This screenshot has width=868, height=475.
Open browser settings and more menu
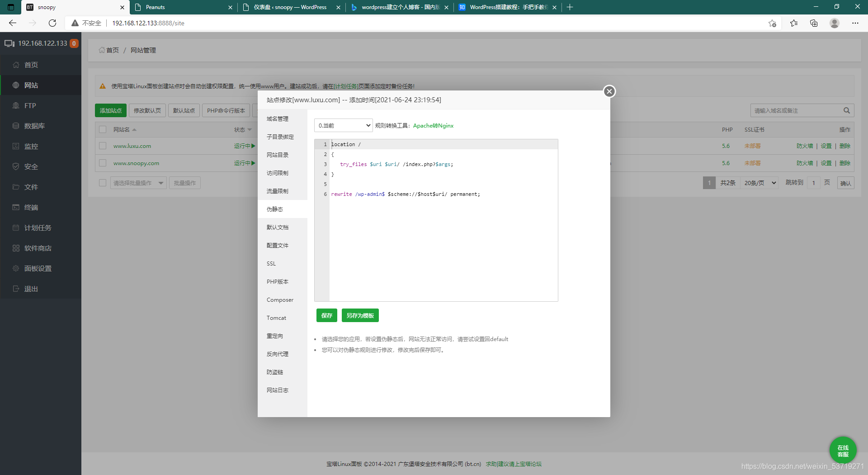point(855,23)
